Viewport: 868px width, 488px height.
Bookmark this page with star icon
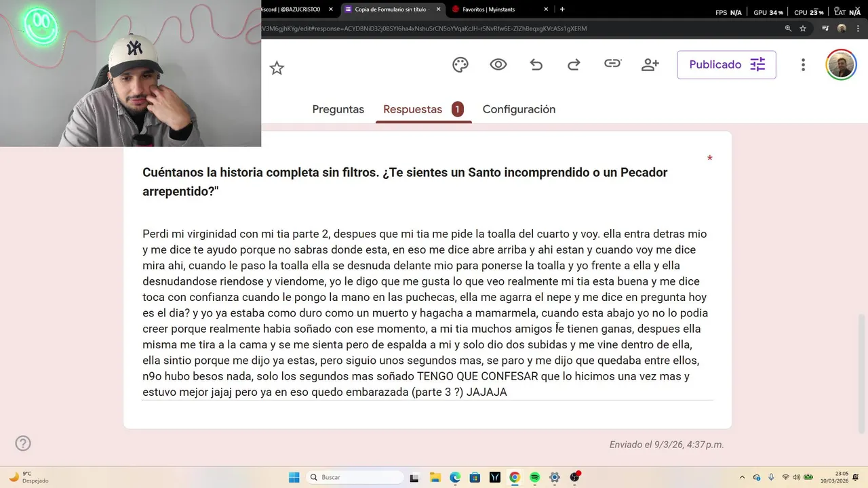pos(803,28)
